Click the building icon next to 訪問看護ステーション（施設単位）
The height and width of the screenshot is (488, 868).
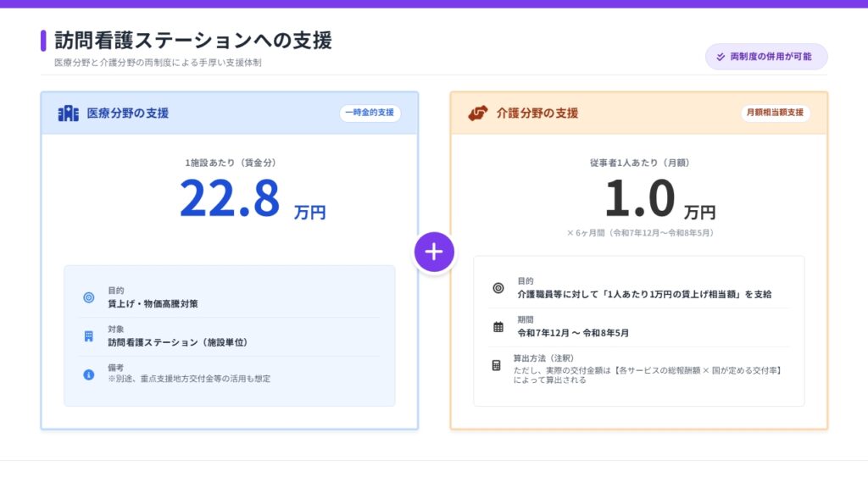[x=89, y=336]
